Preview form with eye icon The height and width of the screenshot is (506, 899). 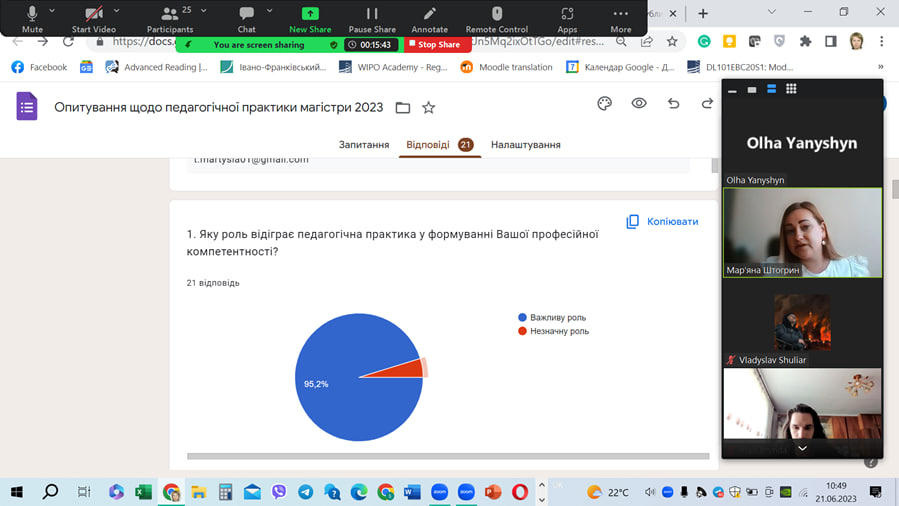click(x=639, y=103)
